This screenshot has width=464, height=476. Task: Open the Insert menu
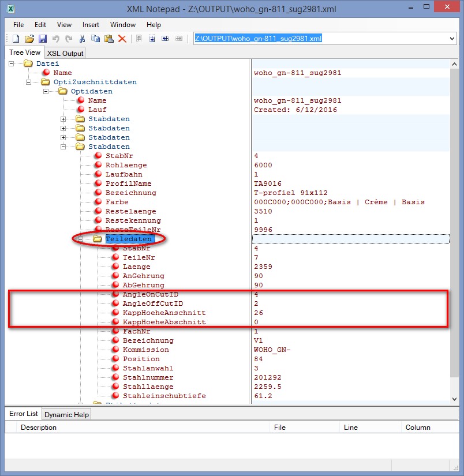91,25
